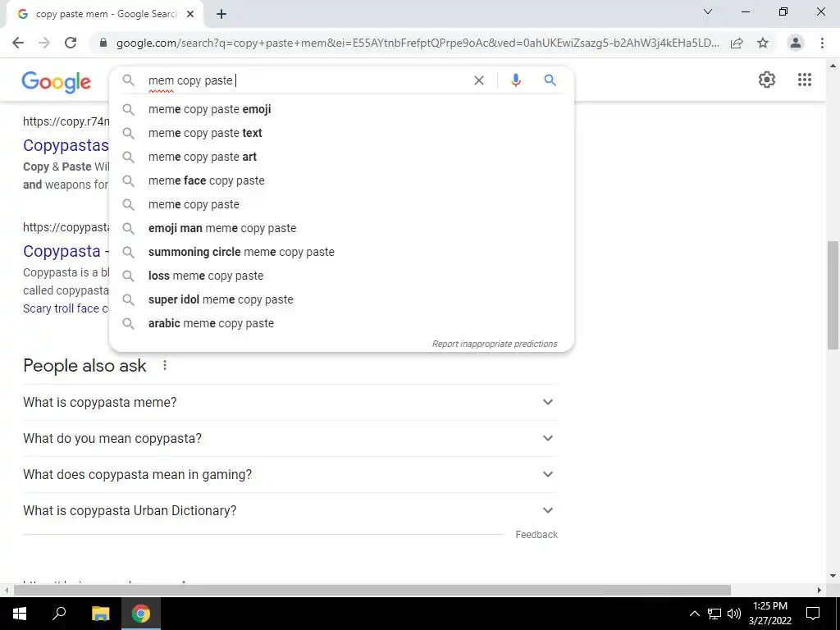Click the horizontal scrollbar thumb
The height and width of the screenshot is (630, 840).
pos(372,590)
